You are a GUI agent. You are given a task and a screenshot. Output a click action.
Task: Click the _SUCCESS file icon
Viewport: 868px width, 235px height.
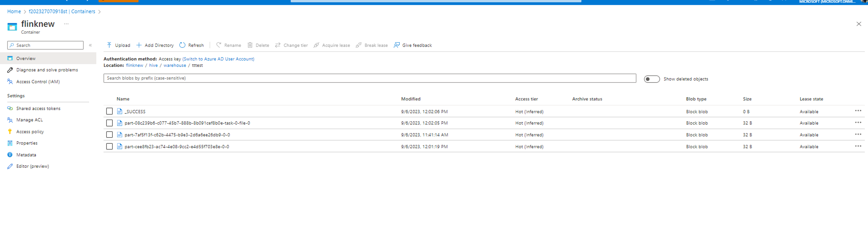pos(120,112)
